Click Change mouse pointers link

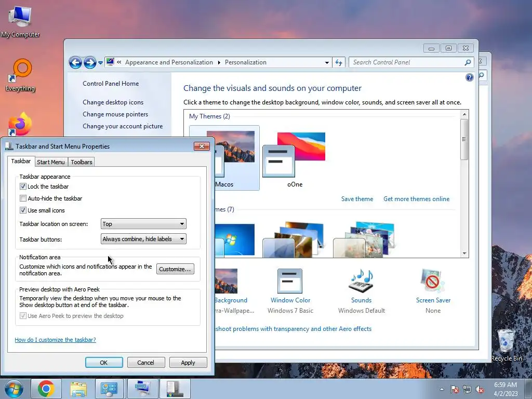(115, 114)
